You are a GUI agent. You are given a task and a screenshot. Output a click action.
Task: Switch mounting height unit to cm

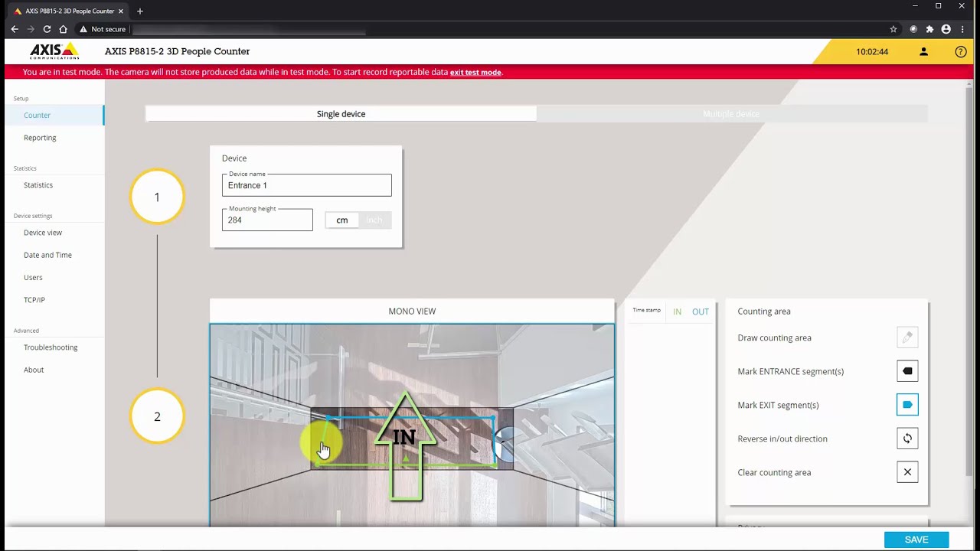coord(342,220)
